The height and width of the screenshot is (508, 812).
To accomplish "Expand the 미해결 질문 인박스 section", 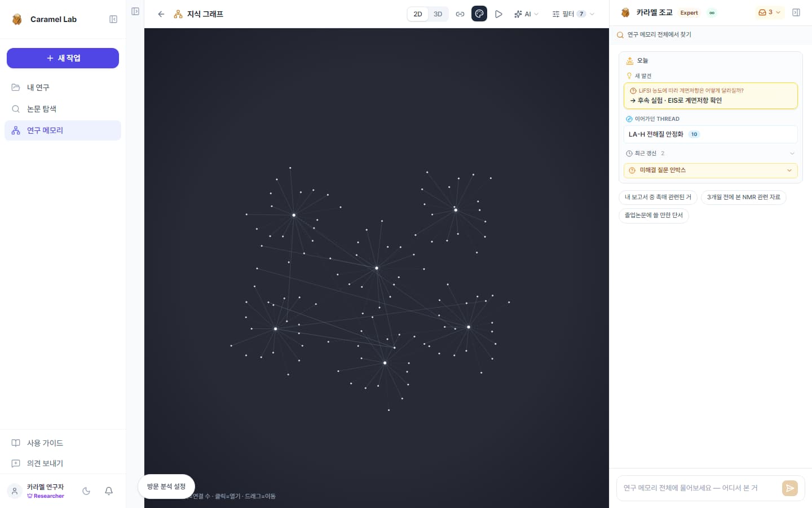I will coord(710,170).
